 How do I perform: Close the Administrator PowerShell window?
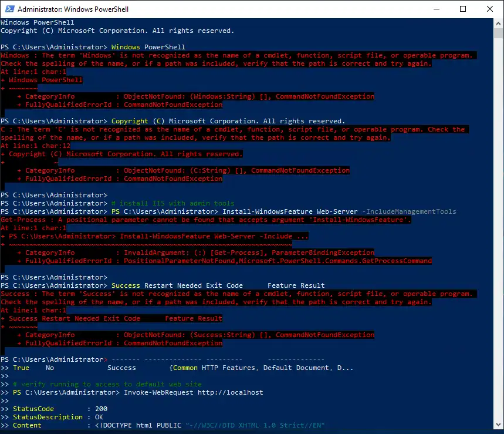tap(489, 9)
